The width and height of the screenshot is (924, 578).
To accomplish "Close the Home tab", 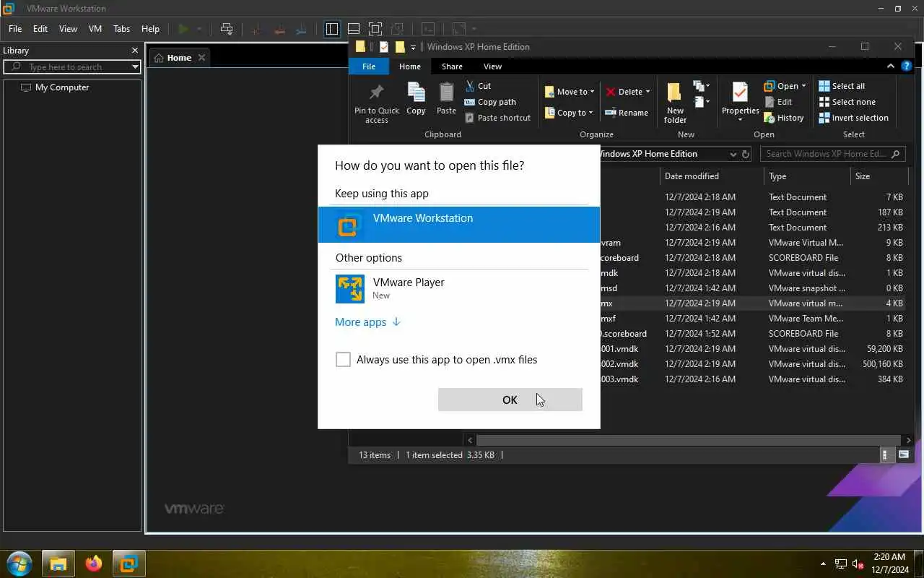I will pos(201,58).
